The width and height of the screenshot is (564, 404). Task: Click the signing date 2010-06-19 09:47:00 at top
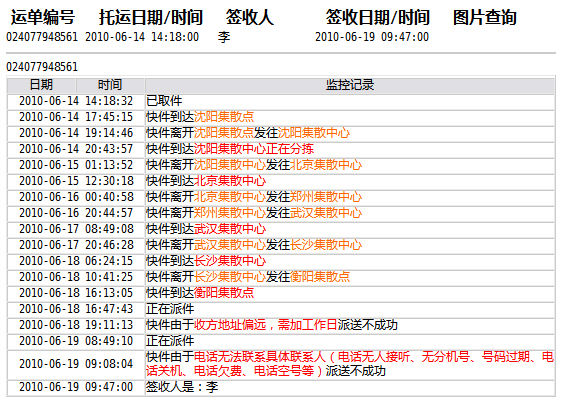click(372, 37)
